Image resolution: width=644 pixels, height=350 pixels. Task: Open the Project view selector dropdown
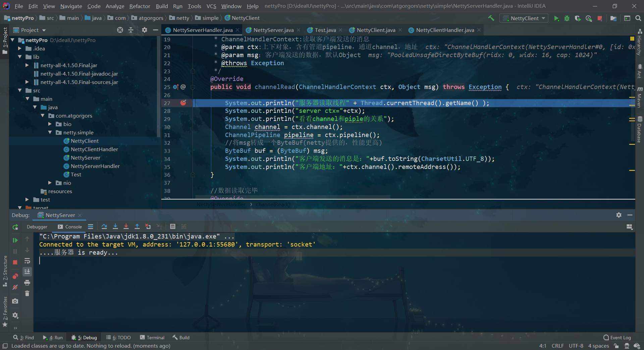pyautogui.click(x=30, y=30)
